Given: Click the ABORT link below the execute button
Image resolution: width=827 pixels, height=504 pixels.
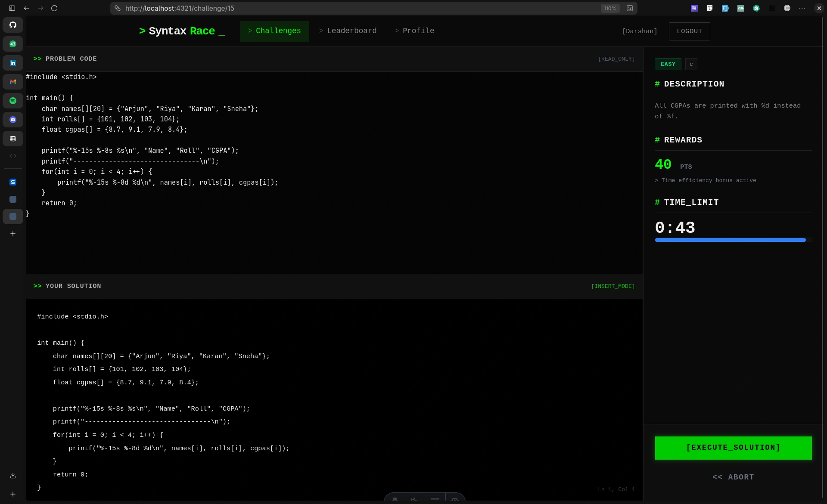Looking at the screenshot, I should click(x=733, y=477).
